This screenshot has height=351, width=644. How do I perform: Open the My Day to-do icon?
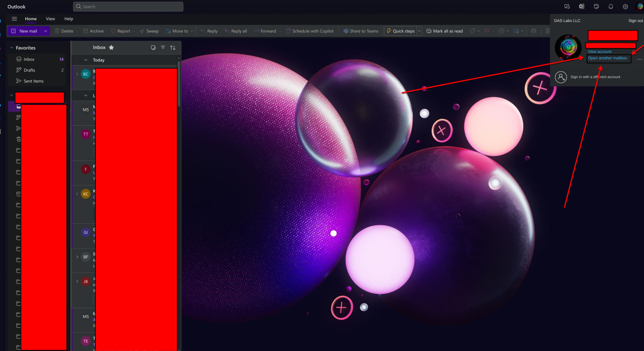click(596, 7)
